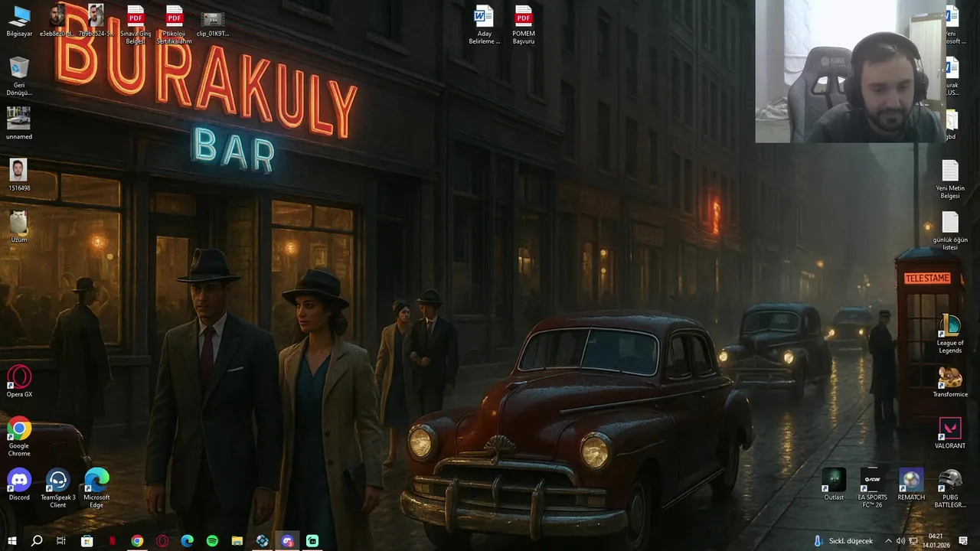Viewport: 980px width, 551px height.
Task: Open Spotify from the taskbar
Action: [212, 541]
